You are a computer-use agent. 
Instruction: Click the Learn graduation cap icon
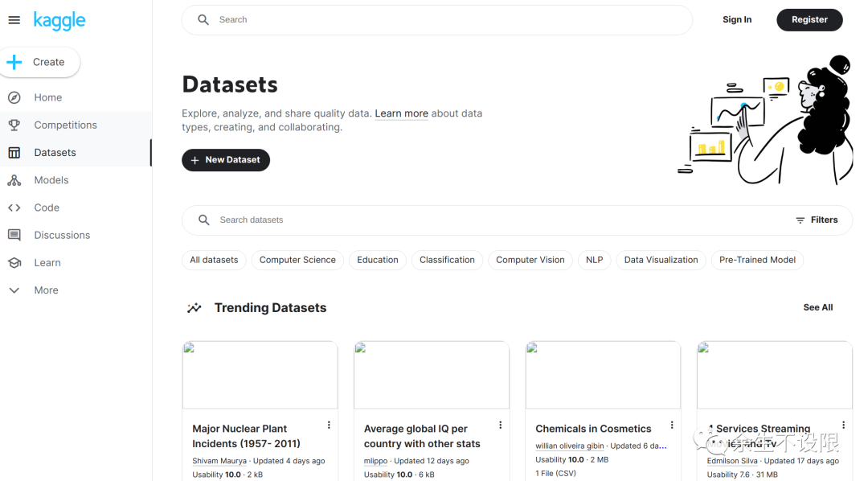(14, 263)
